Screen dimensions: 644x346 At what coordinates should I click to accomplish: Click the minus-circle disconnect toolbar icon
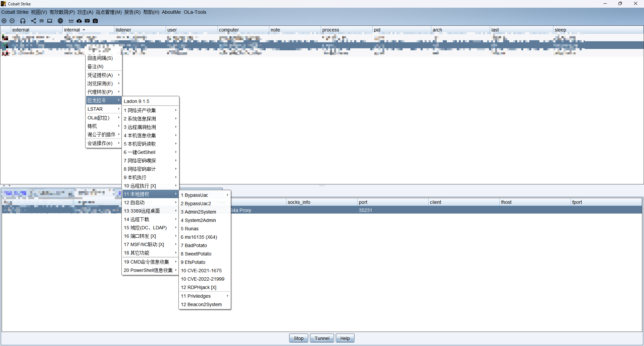[x=12, y=21]
